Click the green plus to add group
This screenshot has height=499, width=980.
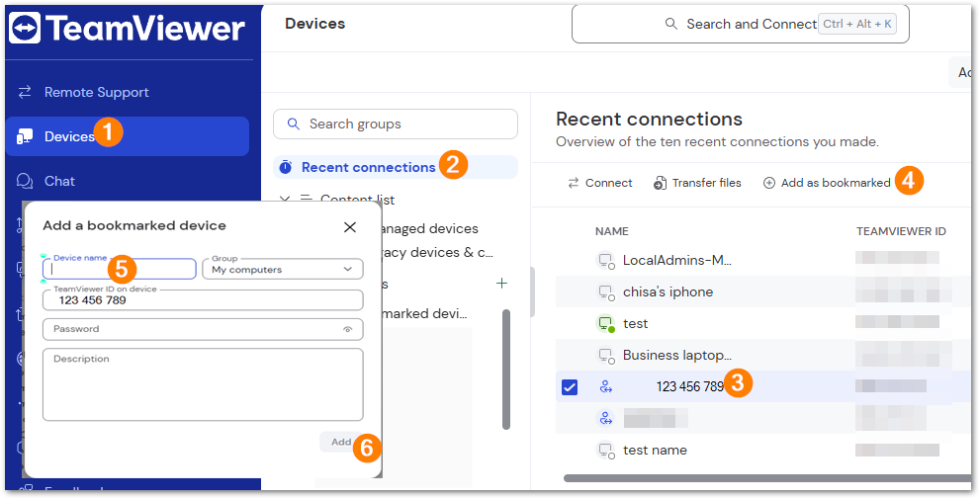point(501,284)
